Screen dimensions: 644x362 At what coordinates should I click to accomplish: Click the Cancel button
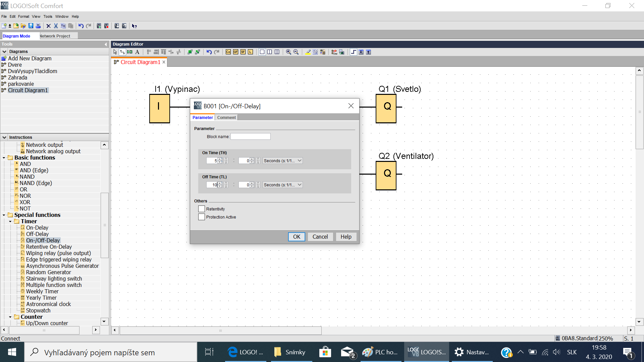[x=320, y=237]
